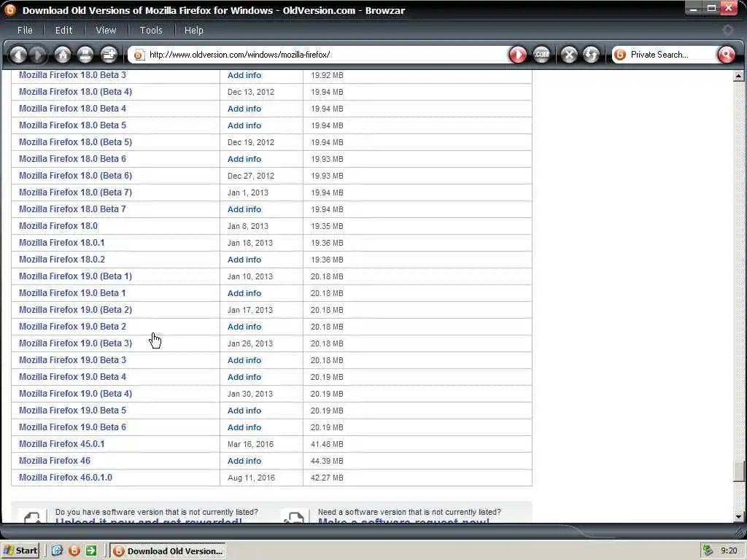
Task: Click Add info for Firefox 19.0 Beta 1
Action: [244, 293]
